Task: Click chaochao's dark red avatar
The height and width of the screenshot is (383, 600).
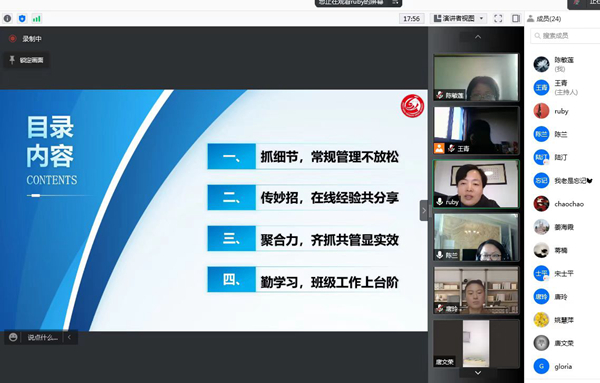Action: pos(541,204)
